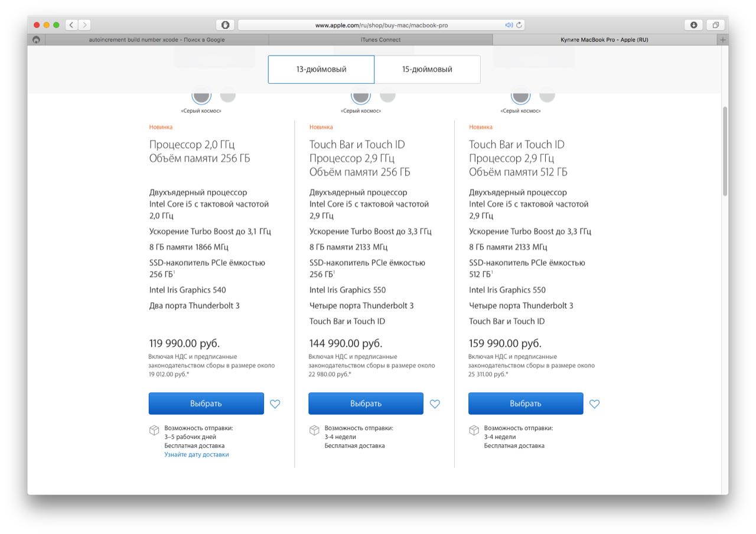Switch to the 13-дюймовый size option
The width and height of the screenshot is (756, 534).
click(x=321, y=70)
